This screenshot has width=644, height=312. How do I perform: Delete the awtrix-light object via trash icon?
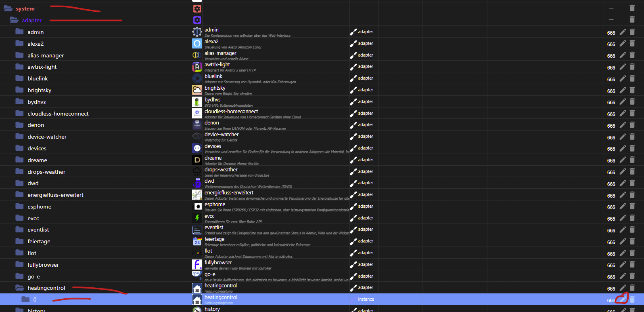pos(632,66)
